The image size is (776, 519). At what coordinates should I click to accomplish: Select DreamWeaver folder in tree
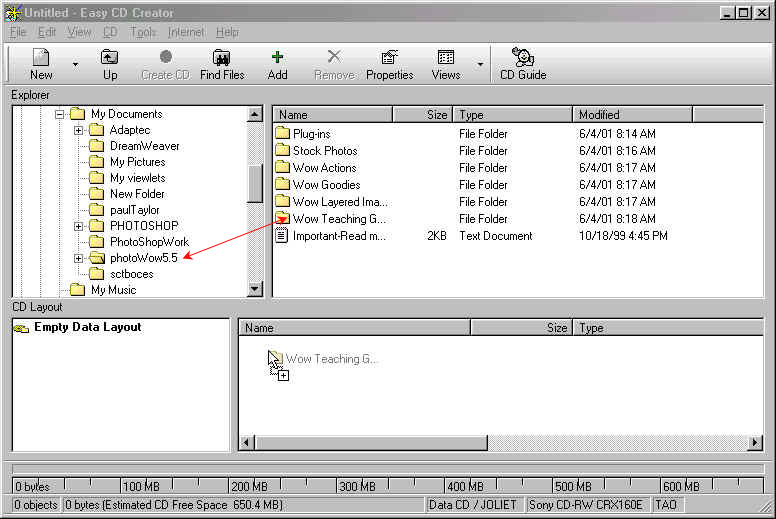[x=134, y=146]
